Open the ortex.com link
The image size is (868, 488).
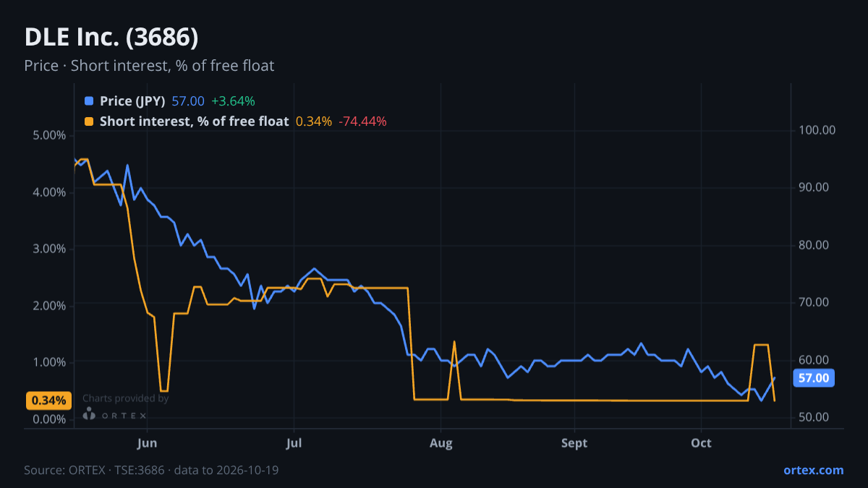tap(814, 470)
